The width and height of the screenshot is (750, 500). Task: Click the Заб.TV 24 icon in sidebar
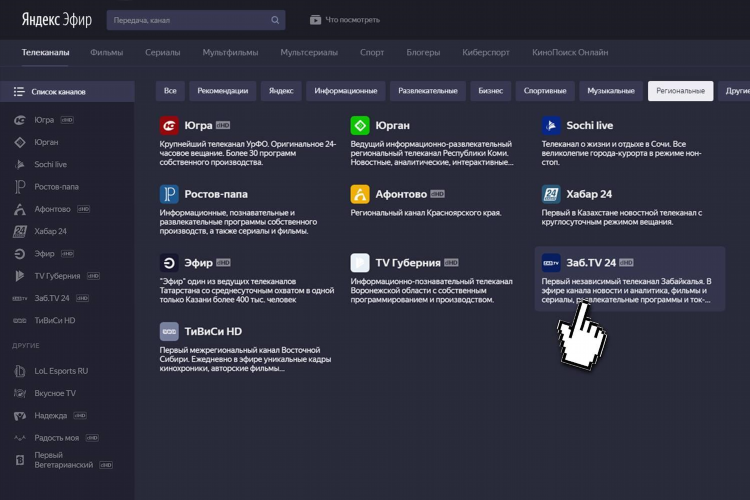(x=20, y=299)
